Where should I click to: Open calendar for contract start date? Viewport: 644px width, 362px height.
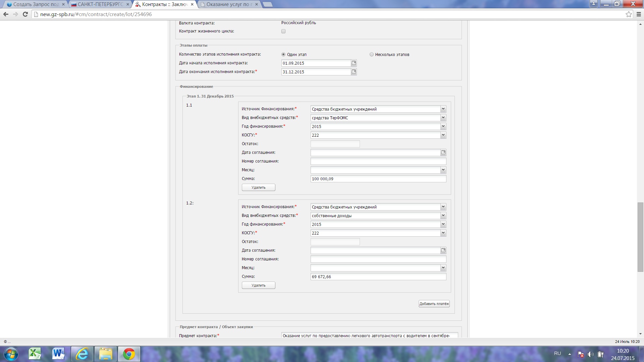click(x=354, y=63)
